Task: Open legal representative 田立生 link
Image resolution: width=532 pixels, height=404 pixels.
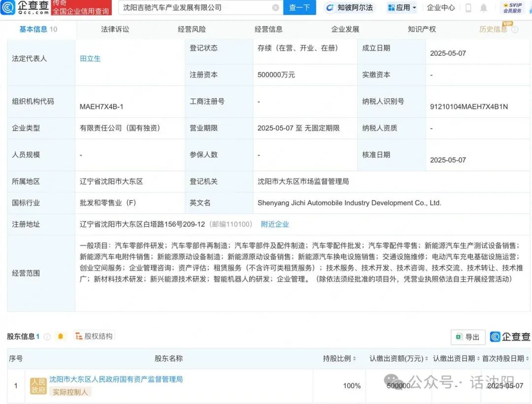Action: [90, 59]
